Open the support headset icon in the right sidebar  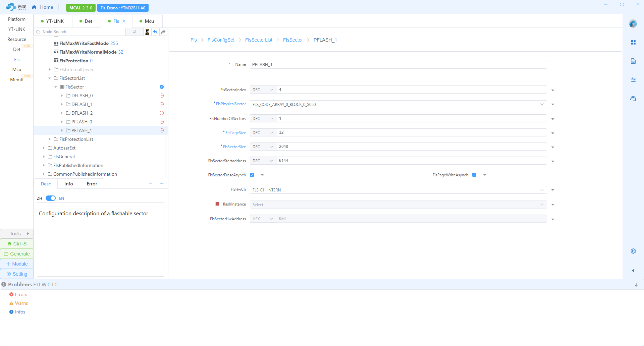633,99
